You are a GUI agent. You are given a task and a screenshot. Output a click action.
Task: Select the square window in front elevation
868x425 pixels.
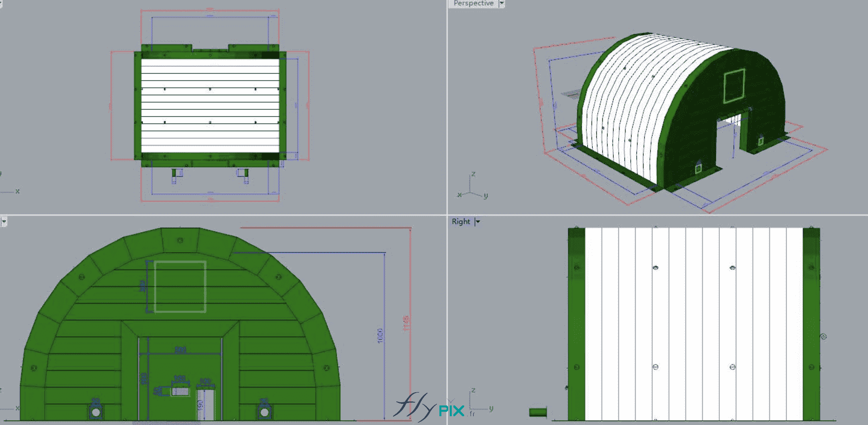click(x=180, y=286)
